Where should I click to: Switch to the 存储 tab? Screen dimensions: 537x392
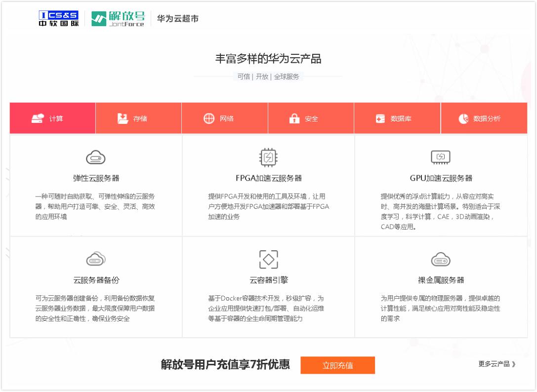(x=139, y=118)
